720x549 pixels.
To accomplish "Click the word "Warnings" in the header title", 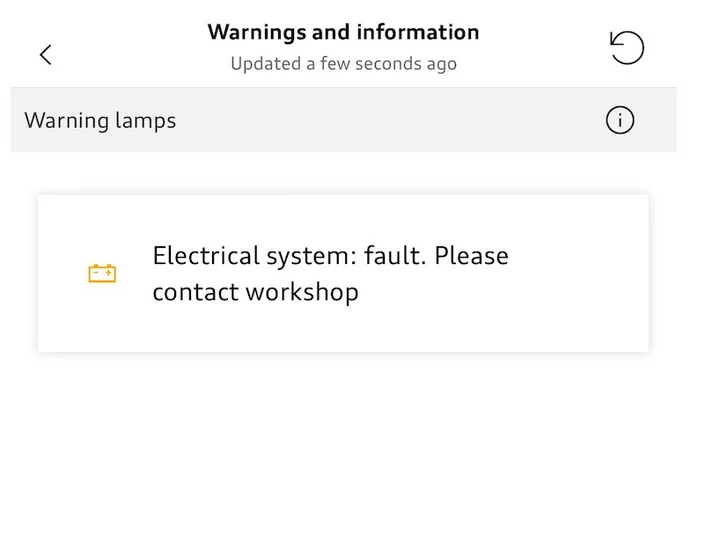I will coord(257,32).
